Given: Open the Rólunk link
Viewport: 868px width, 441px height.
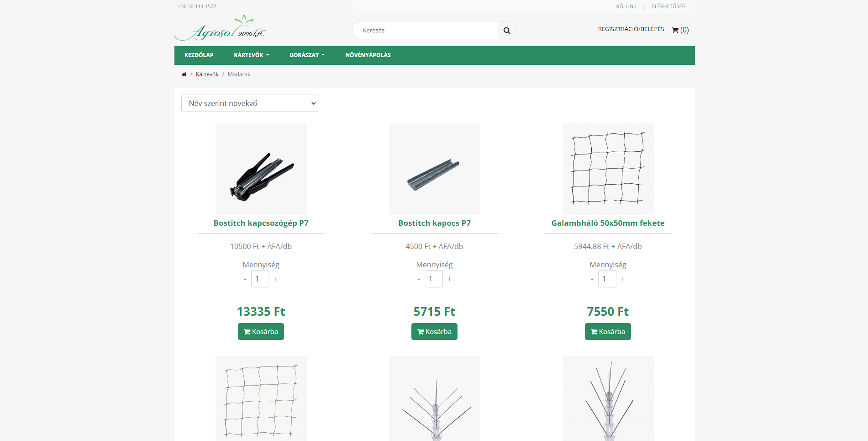Looking at the screenshot, I should pos(626,6).
